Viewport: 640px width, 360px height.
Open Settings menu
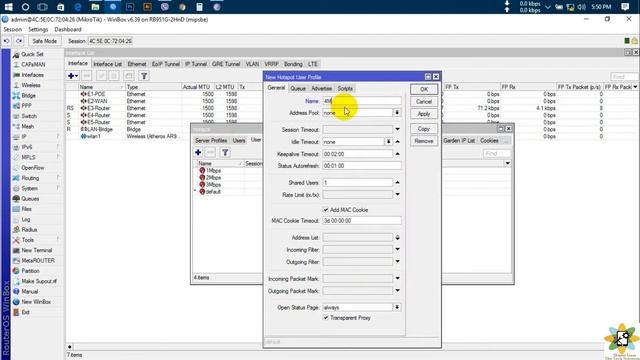click(38, 29)
